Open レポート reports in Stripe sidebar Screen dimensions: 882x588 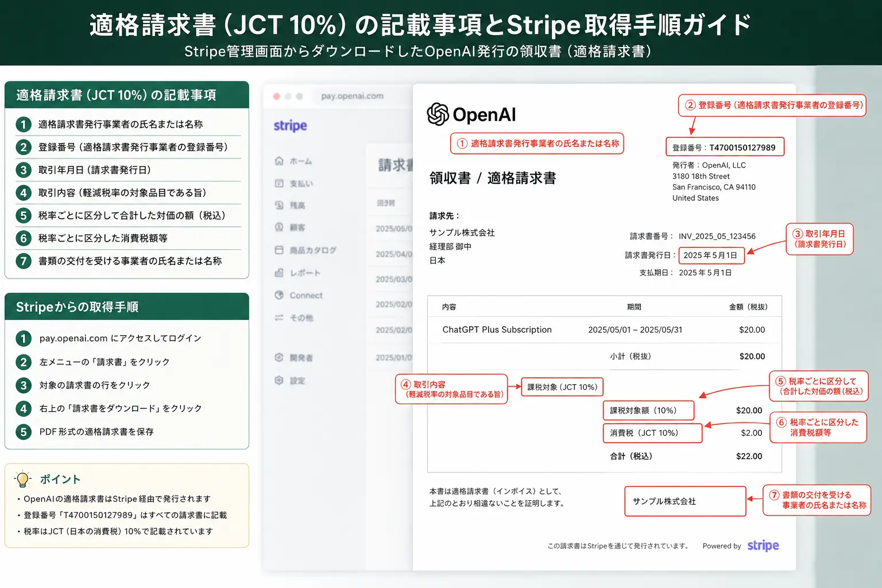tap(297, 273)
